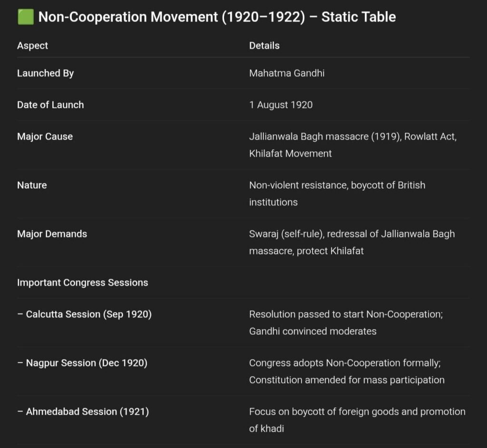Select the Date of Launch label

[50, 105]
